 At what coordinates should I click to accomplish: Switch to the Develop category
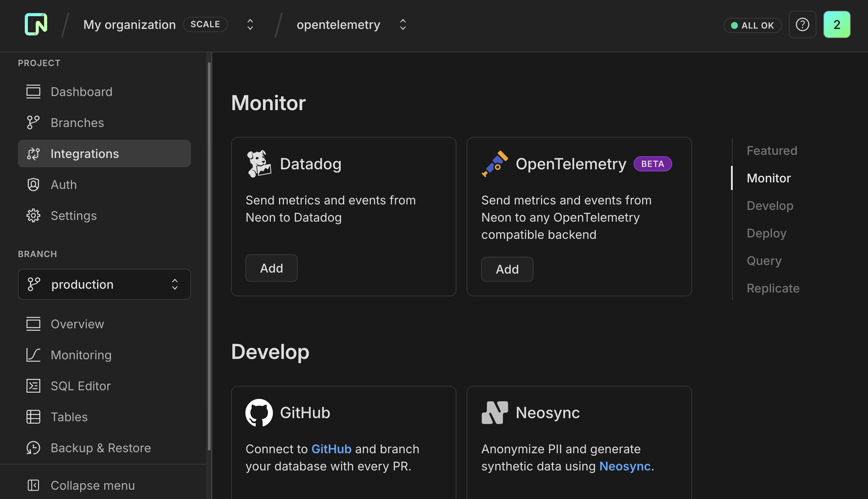(x=770, y=205)
